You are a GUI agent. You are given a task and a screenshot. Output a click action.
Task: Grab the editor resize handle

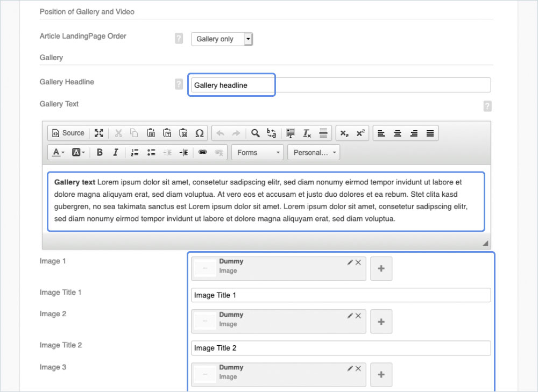tap(485, 243)
